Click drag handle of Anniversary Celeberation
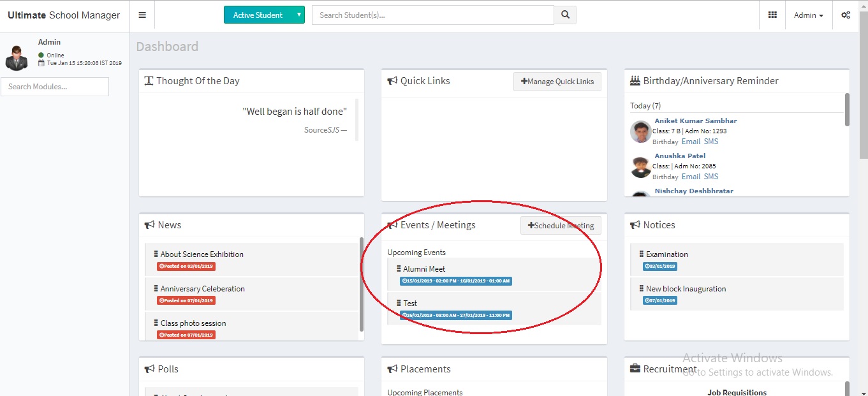Screen dimensions: 868x396 (x=156, y=288)
